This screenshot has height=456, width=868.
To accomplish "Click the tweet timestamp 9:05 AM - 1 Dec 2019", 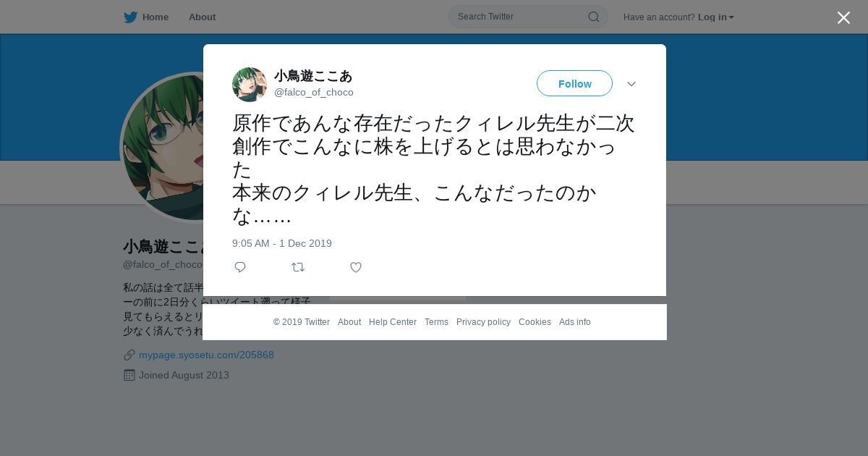I will 282,243.
